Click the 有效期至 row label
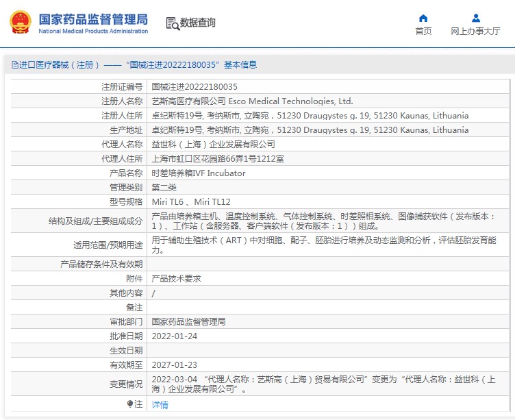 click(x=126, y=365)
